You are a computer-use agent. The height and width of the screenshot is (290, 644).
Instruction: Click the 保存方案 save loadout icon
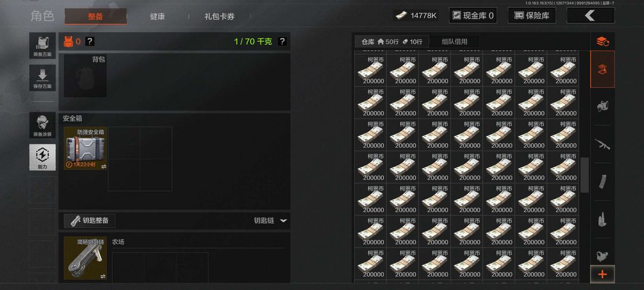[42, 78]
